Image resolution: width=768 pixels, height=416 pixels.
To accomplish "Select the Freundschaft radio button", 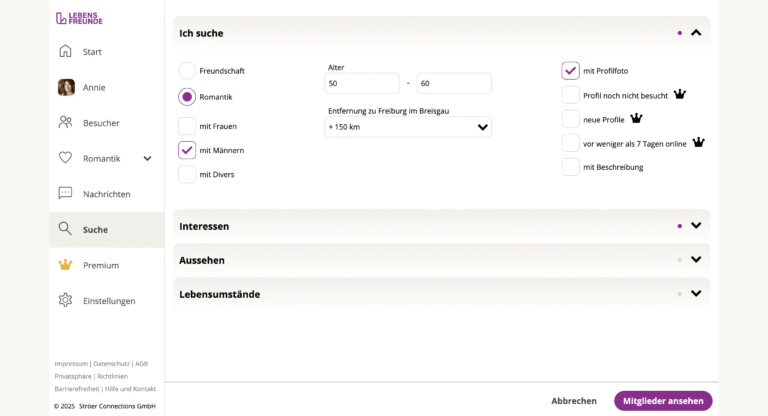I will 187,71.
